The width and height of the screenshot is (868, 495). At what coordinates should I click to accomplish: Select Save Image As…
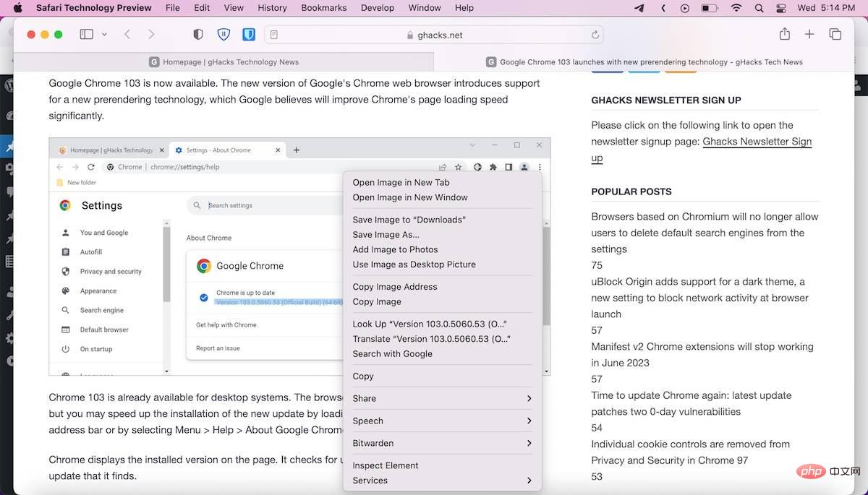click(x=442, y=234)
